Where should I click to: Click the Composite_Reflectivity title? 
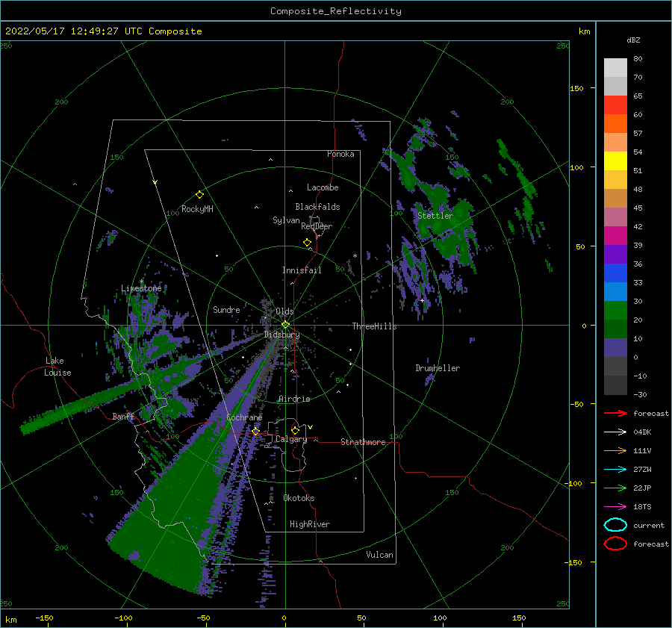[x=335, y=11]
